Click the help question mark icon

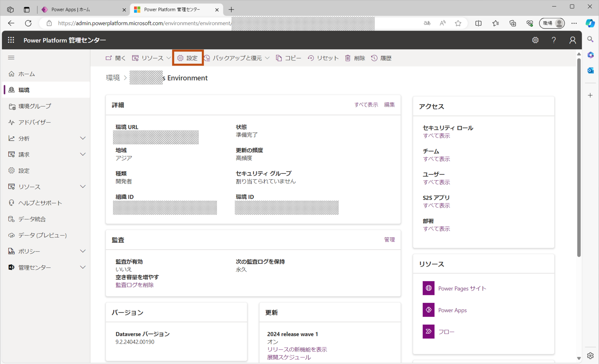(x=554, y=40)
